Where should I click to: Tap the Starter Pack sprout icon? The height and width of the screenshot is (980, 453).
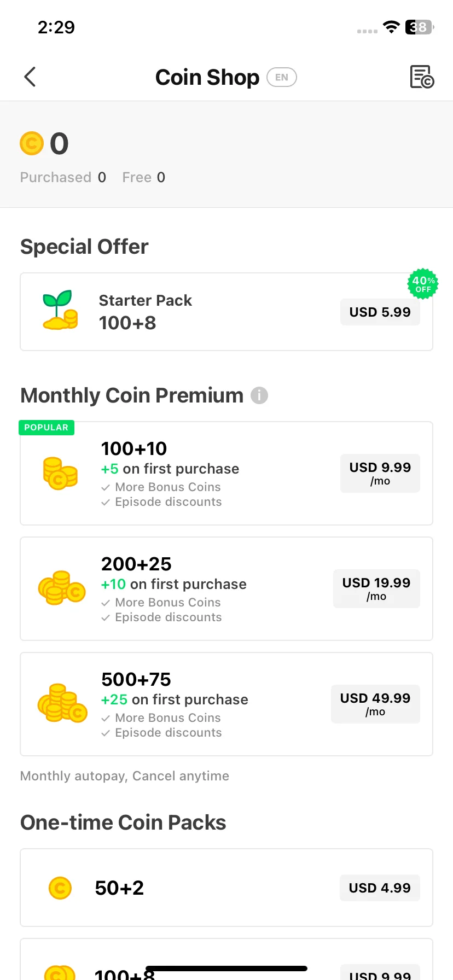tap(60, 310)
